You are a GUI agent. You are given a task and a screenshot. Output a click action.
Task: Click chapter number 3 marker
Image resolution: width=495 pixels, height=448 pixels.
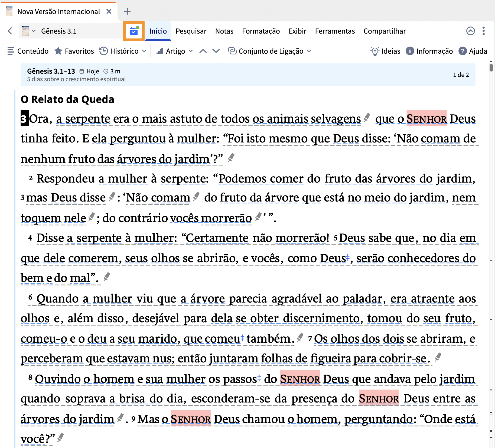point(25,118)
